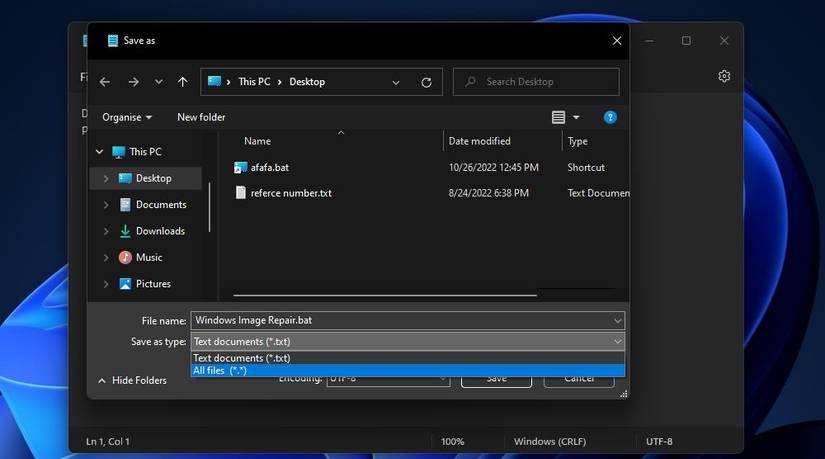825x459 pixels.
Task: Focus the Search Desktop field
Action: coord(536,82)
